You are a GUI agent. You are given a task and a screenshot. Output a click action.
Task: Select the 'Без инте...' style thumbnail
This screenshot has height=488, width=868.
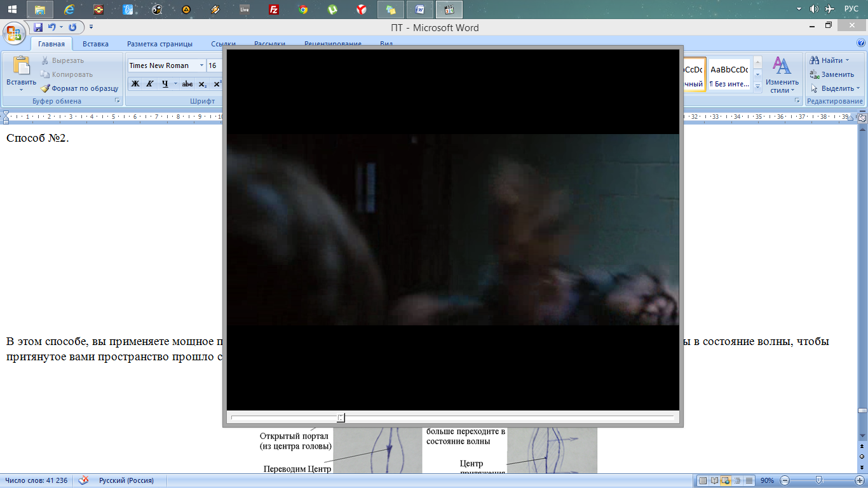point(729,76)
